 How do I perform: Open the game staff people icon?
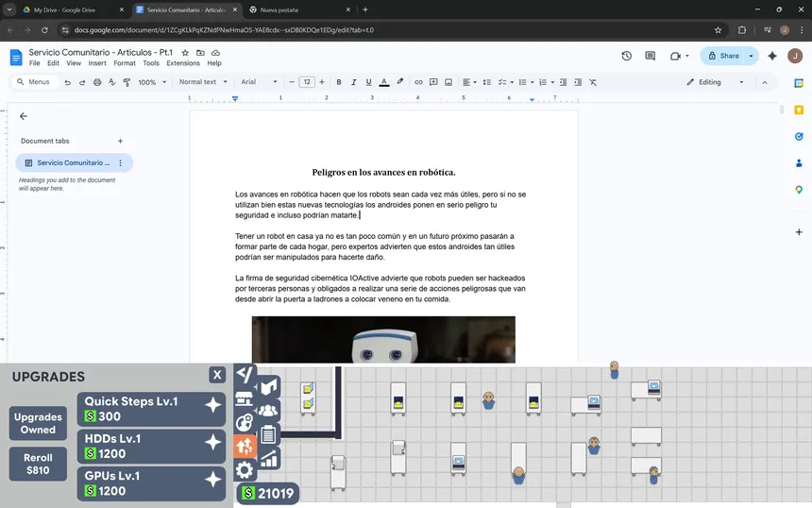pos(268,411)
